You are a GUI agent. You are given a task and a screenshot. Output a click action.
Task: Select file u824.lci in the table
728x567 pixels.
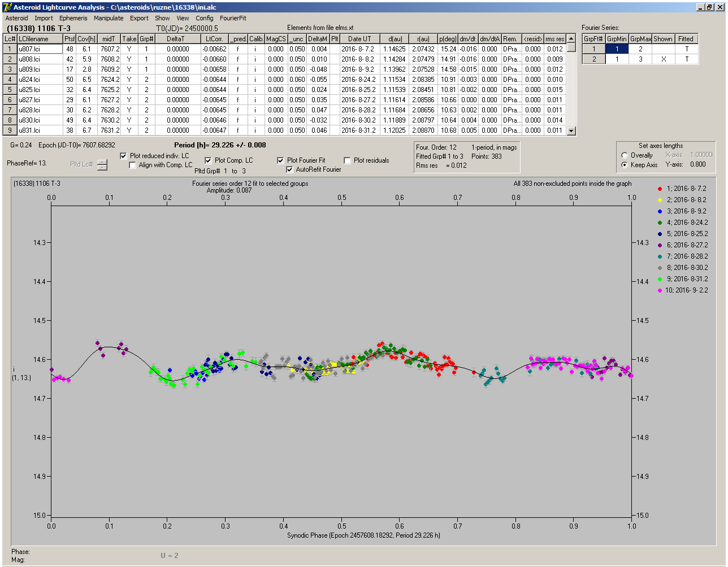[40, 80]
